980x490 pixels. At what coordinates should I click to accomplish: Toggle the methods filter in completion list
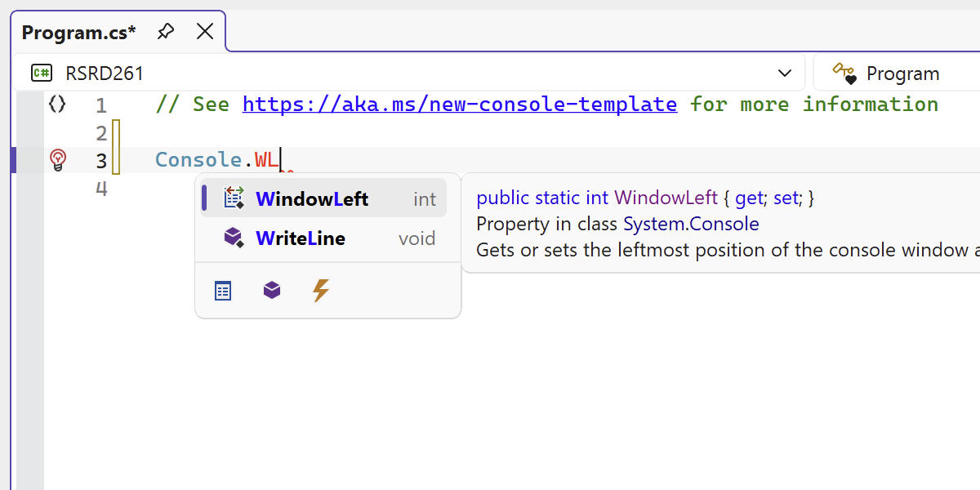[x=272, y=291]
